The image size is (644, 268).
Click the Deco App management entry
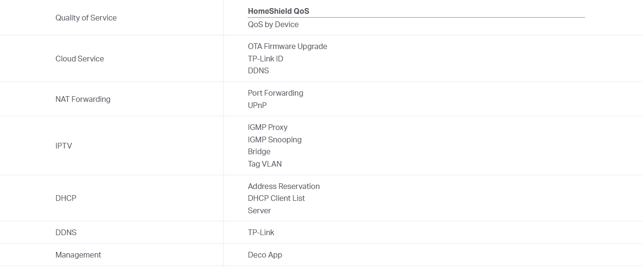tap(265, 255)
